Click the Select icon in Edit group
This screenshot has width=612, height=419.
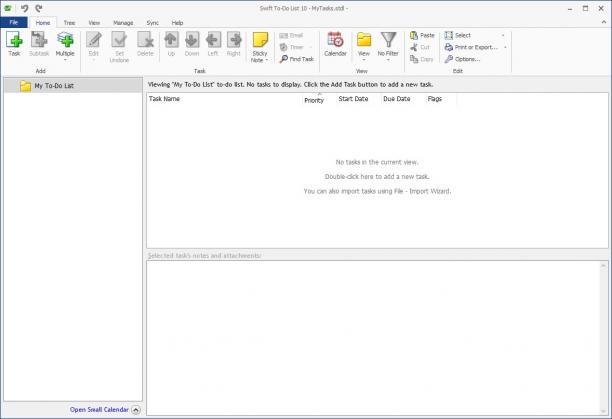[448, 36]
